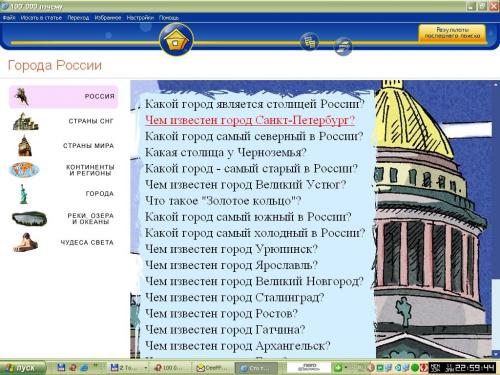Open link 'Чем известен город Гатчина?'

(x=225, y=330)
